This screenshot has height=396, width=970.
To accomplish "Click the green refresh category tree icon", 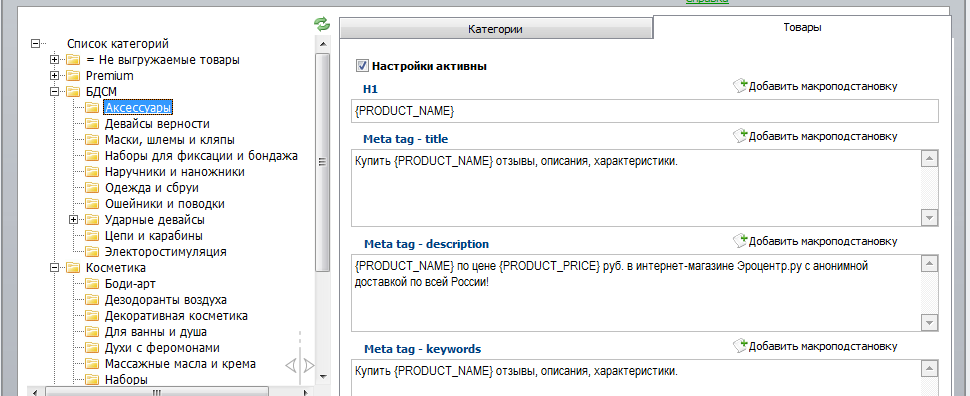I will click(x=322, y=24).
